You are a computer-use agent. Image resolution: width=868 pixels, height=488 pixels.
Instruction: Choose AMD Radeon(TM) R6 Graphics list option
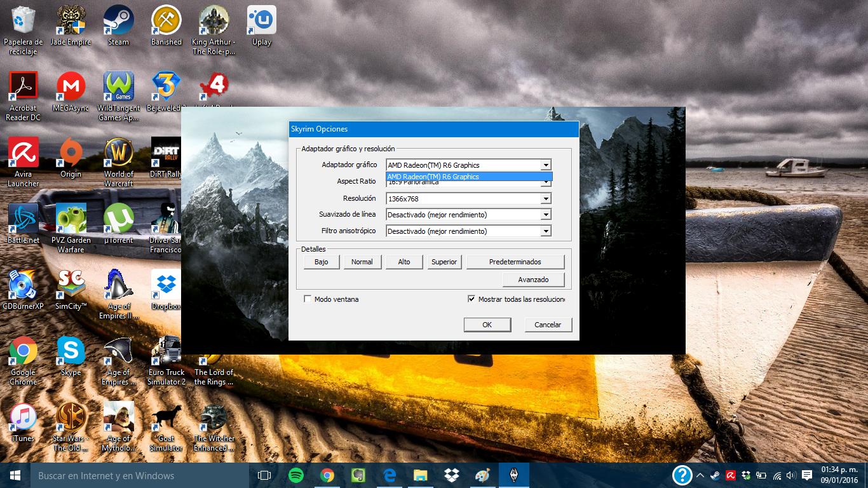[469, 177]
